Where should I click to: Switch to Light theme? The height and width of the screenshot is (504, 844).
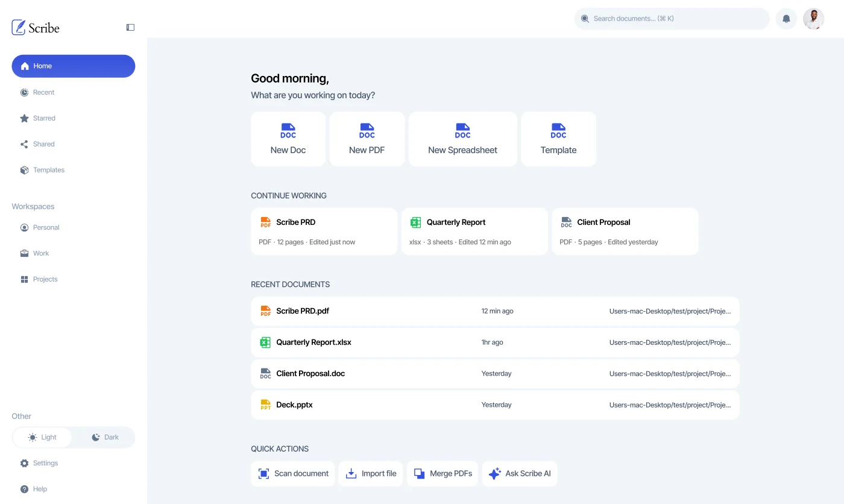(42, 437)
